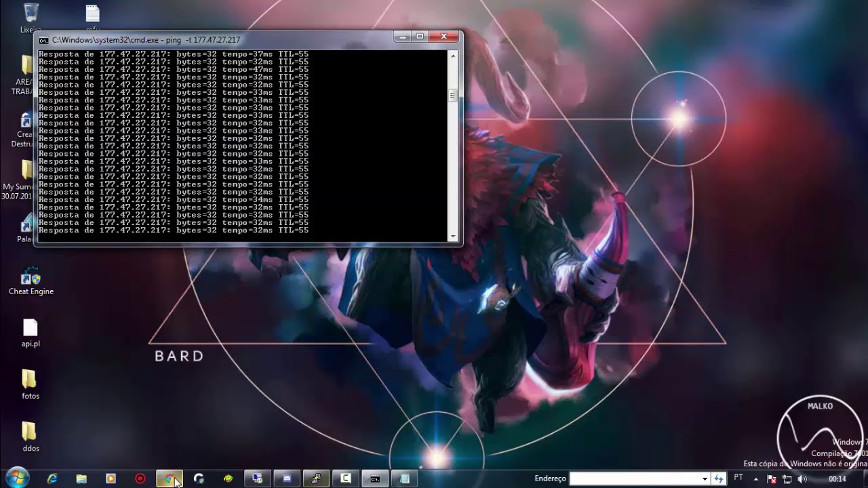
Task: Open the clock showing 00:14
Action: click(837, 479)
